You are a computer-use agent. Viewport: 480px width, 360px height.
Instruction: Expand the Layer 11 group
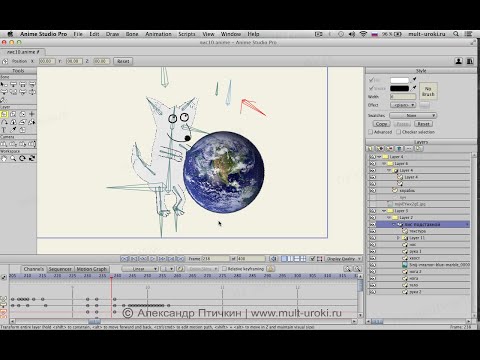point(398,238)
